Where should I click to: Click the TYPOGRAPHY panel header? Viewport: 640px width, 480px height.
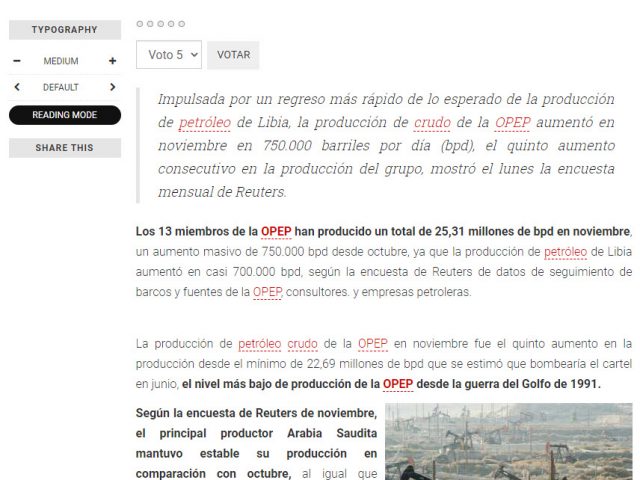click(x=65, y=30)
